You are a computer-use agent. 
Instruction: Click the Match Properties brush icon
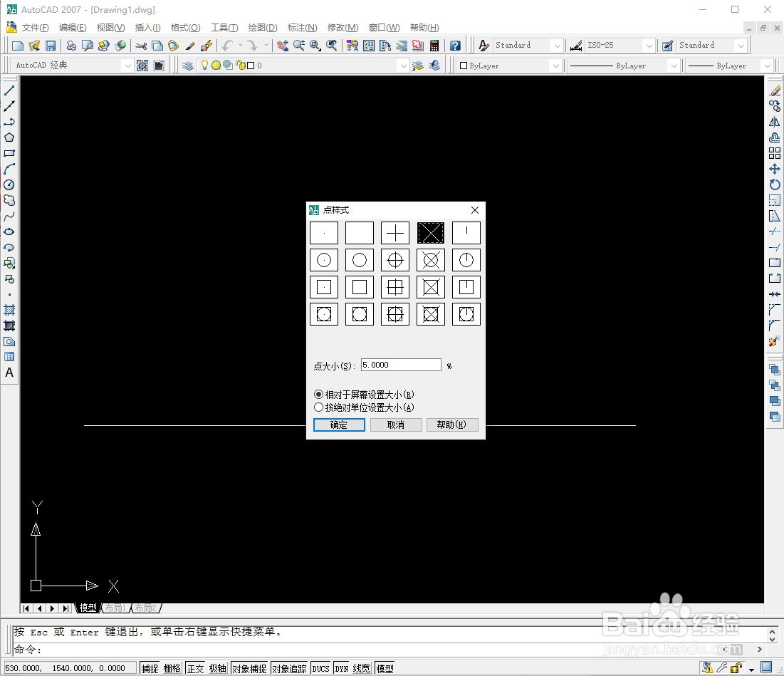point(190,46)
